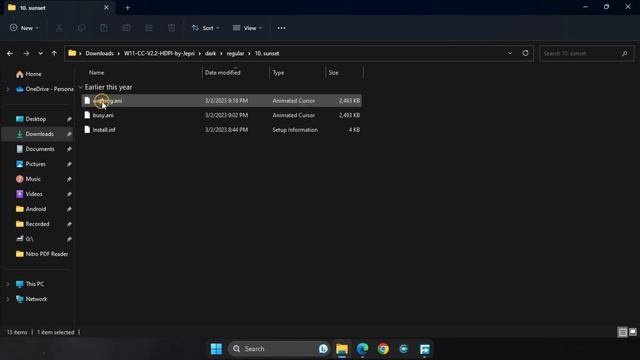
Task: Open Home in the navigation pane
Action: point(29,74)
